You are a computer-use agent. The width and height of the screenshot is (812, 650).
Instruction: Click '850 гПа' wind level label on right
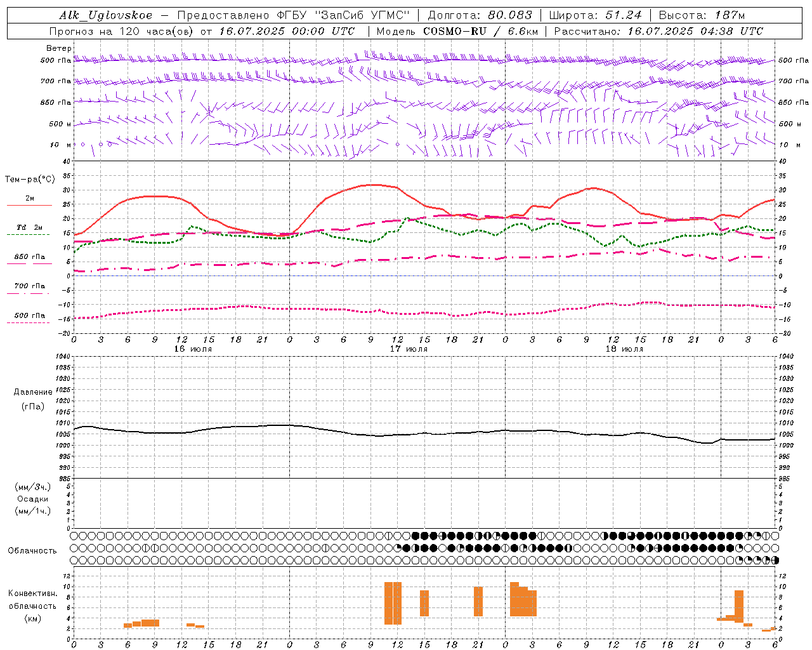tap(794, 102)
